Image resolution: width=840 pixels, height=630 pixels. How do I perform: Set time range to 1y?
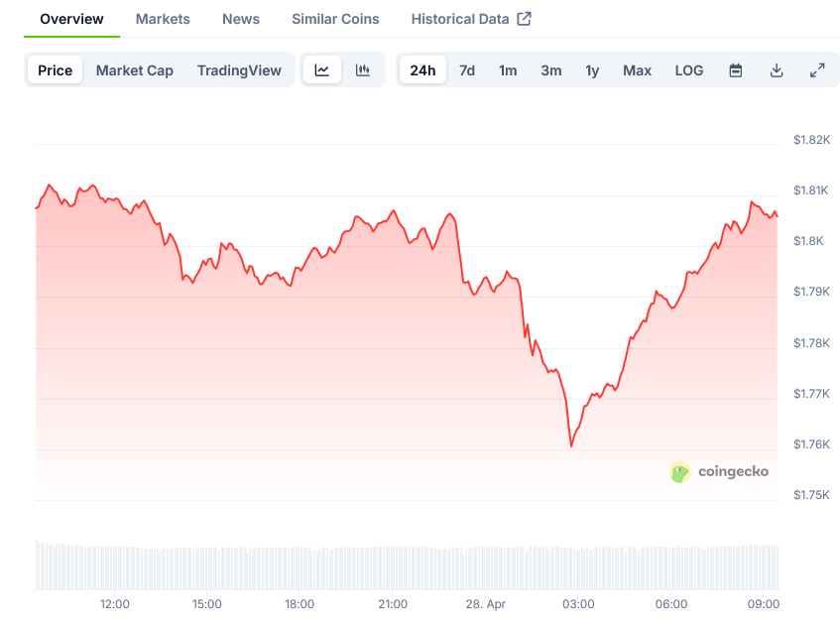[x=592, y=70]
